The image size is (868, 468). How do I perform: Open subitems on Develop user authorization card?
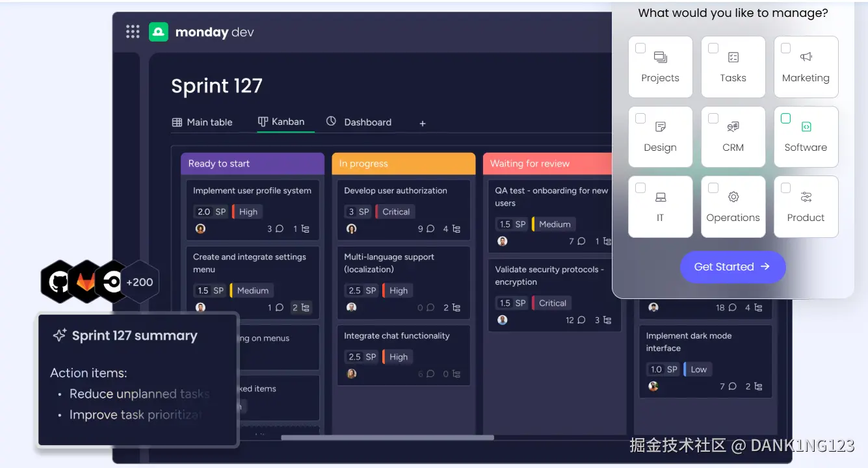(452, 229)
